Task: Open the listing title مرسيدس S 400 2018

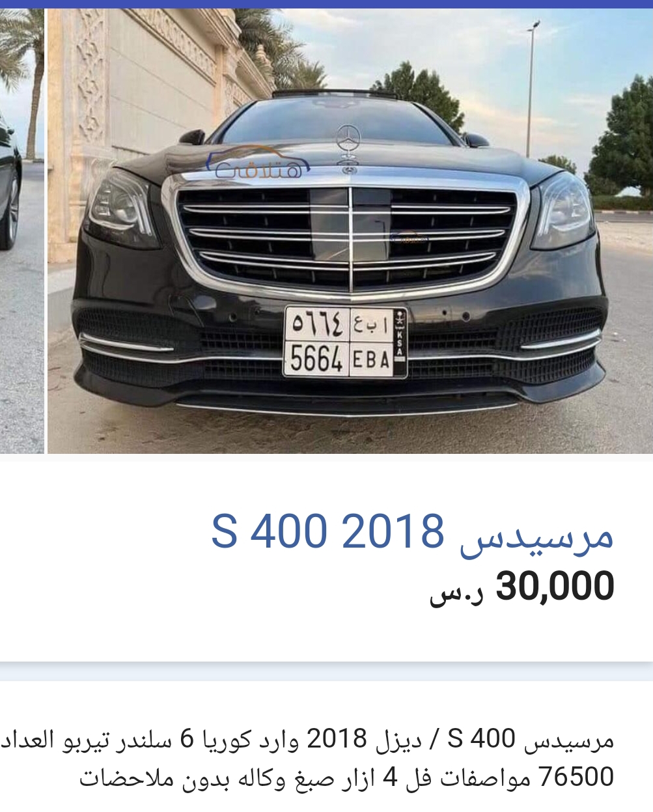Action: pyautogui.click(x=413, y=532)
